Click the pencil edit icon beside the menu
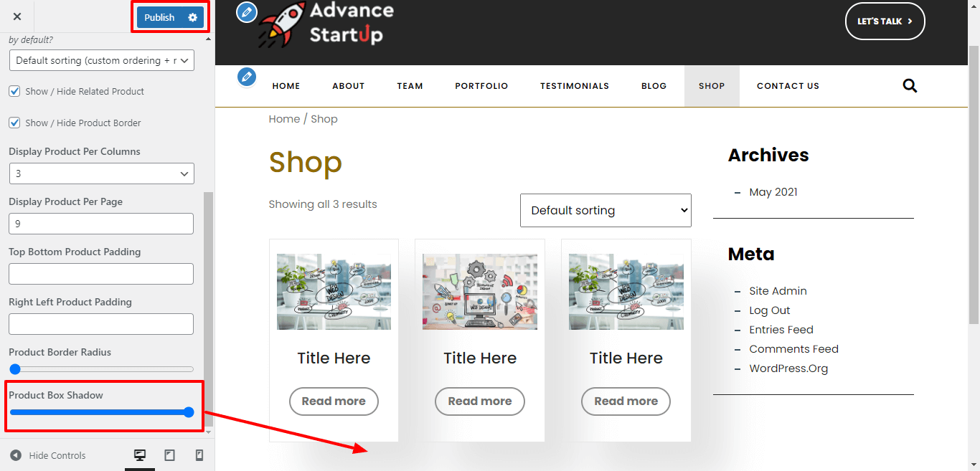The height and width of the screenshot is (471, 980). pyautogui.click(x=247, y=76)
